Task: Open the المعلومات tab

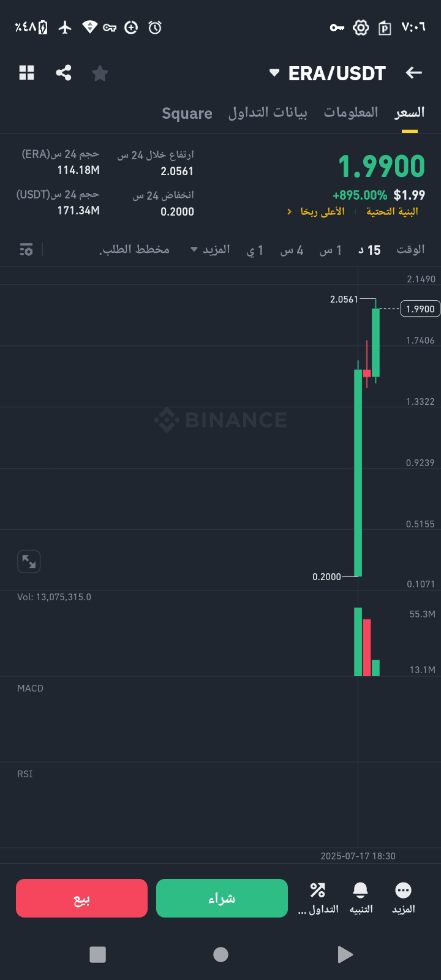Action: (x=351, y=113)
